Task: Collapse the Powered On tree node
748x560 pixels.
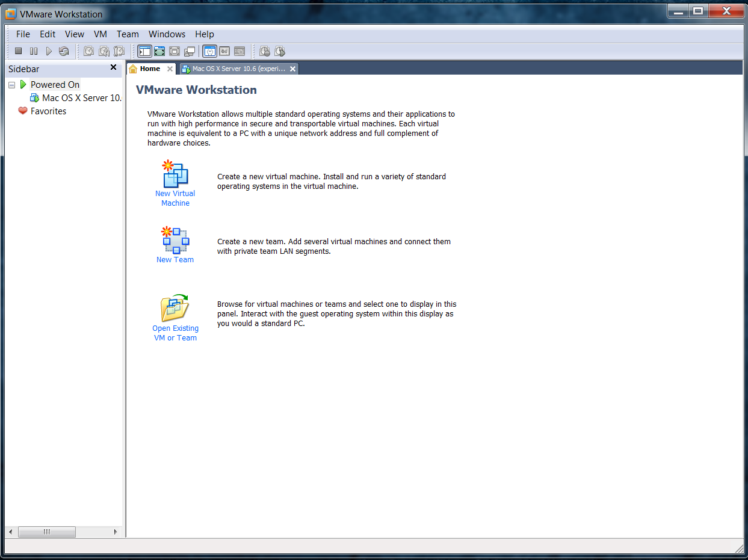Action: pos(11,85)
